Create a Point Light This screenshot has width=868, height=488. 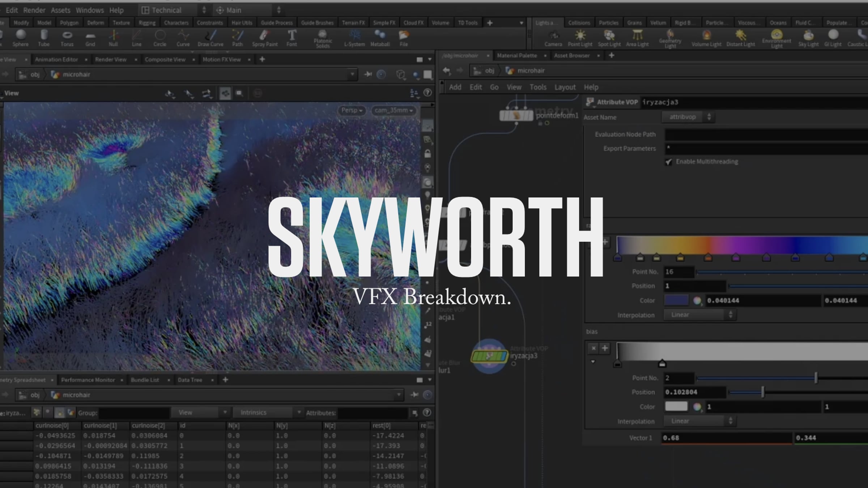pyautogui.click(x=580, y=38)
